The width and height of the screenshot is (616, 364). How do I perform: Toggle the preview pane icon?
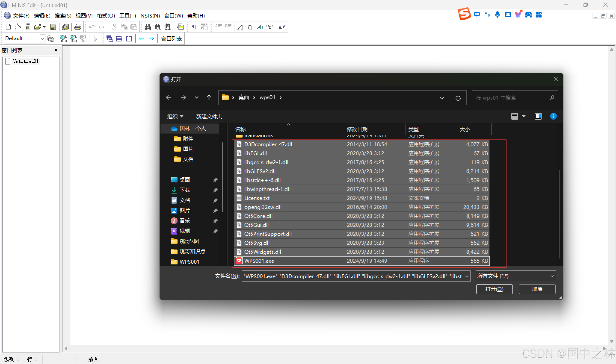point(538,116)
